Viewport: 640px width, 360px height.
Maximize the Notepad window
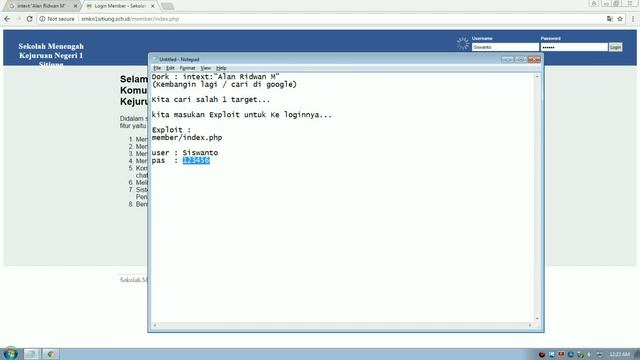pos(520,60)
